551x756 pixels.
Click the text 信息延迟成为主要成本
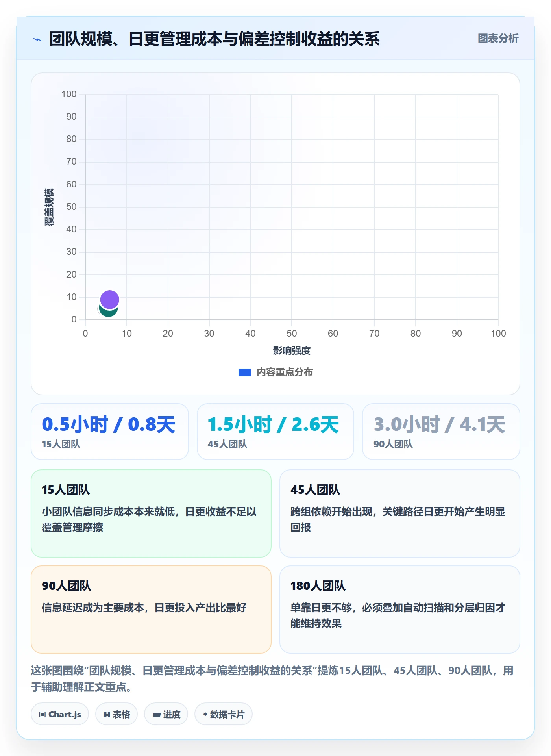[93, 608]
